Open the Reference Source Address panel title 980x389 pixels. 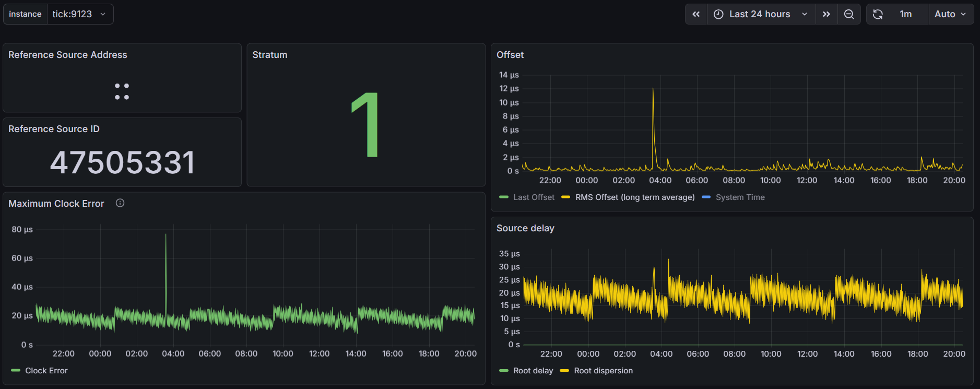pos(68,55)
